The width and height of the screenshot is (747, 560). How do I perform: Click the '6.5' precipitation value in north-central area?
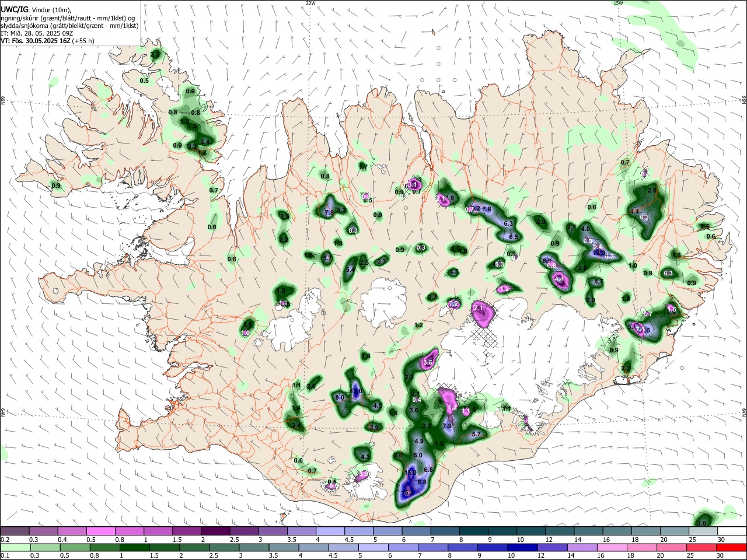point(514,237)
